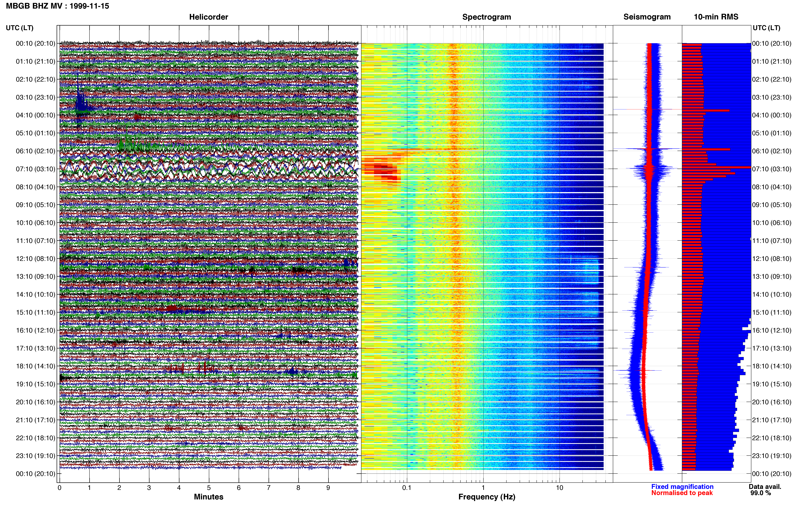This screenshot has width=812, height=508.
Task: Click left time label '00:10 (20:10)' at top
Action: coord(36,43)
